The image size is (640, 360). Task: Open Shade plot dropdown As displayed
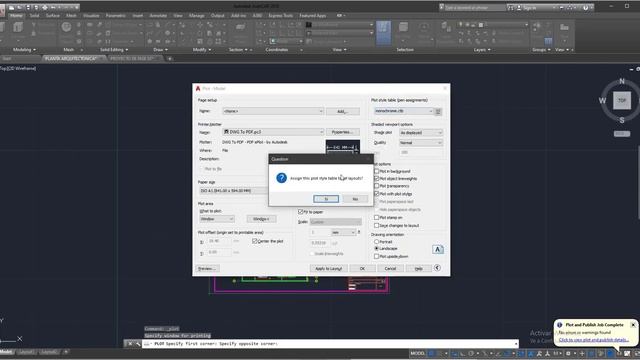pyautogui.click(x=421, y=133)
